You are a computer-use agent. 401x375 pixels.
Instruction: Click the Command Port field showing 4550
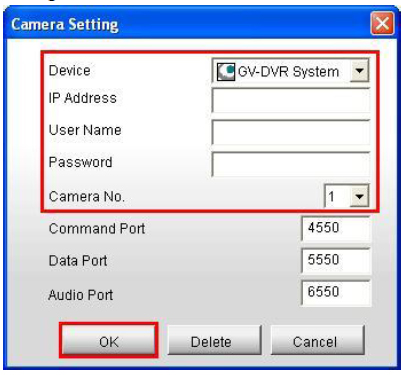(336, 228)
